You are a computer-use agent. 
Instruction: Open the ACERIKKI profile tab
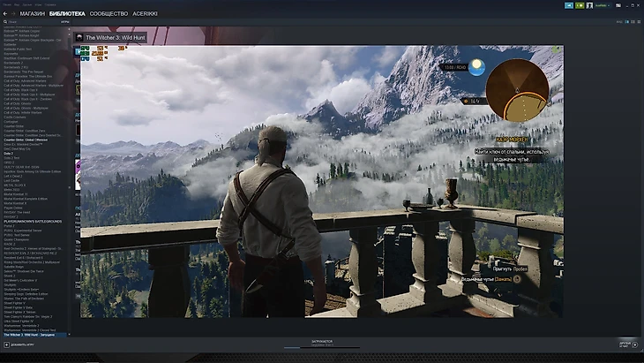click(x=145, y=13)
